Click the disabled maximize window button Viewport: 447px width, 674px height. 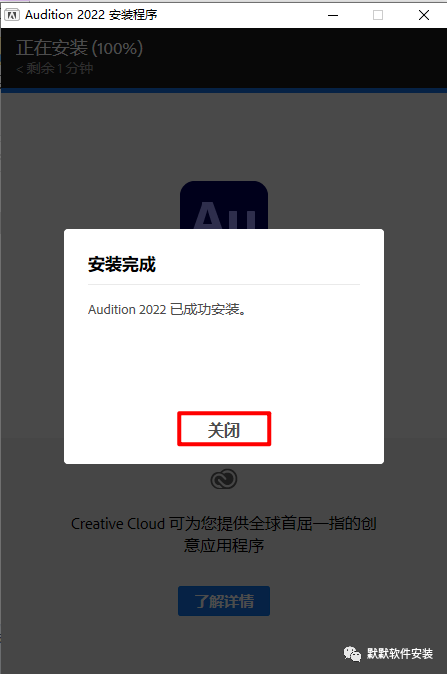pos(378,15)
